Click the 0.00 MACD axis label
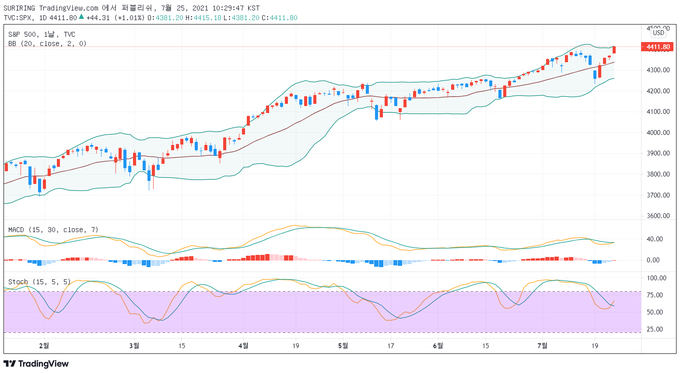Image resolution: width=680 pixels, height=374 pixels. click(x=653, y=260)
